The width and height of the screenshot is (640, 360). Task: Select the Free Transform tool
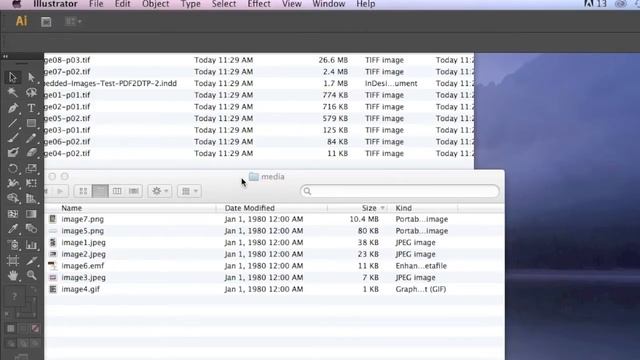(31, 183)
